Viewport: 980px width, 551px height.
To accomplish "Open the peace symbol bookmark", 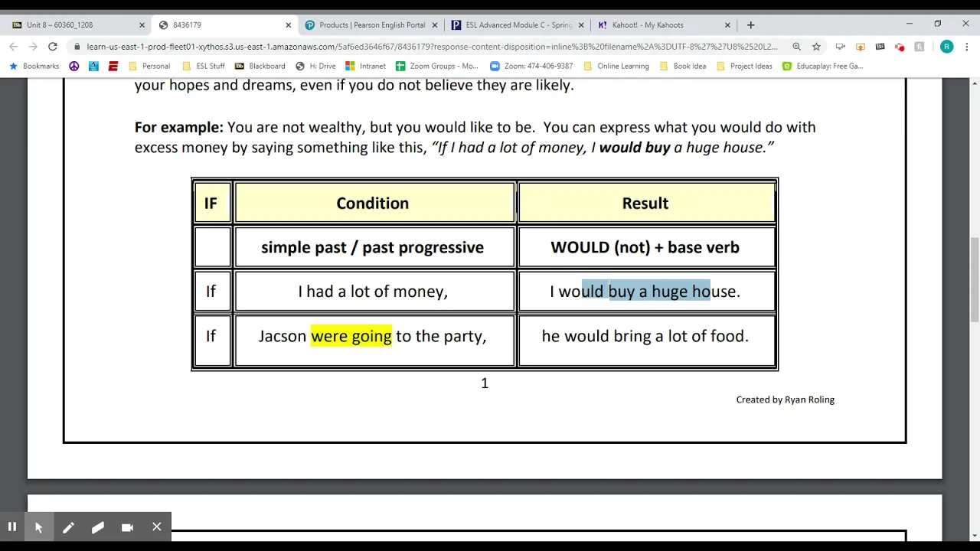I will tap(74, 67).
